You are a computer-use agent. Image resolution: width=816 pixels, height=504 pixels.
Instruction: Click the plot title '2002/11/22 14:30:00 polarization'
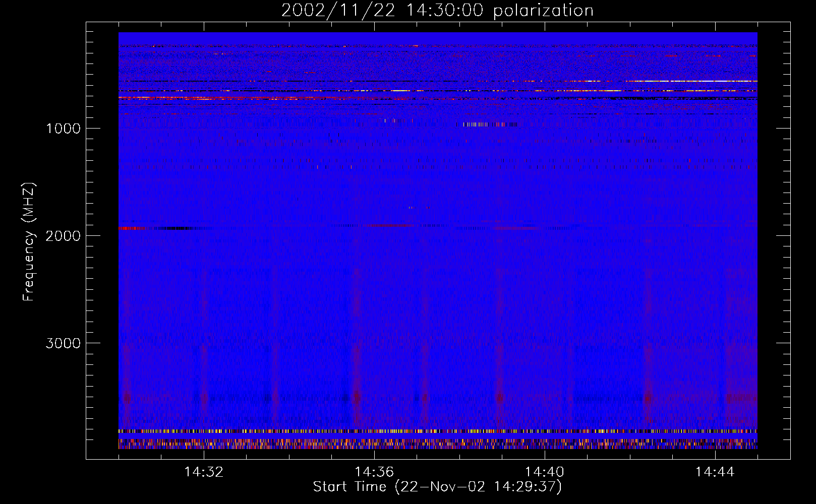(x=437, y=11)
